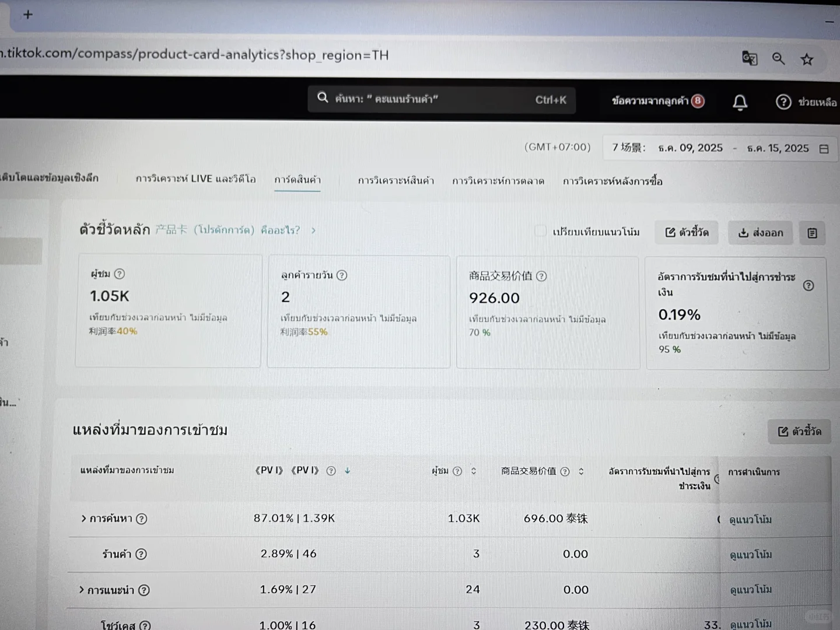
Task: Click the red 8 message badge
Action: point(698,101)
